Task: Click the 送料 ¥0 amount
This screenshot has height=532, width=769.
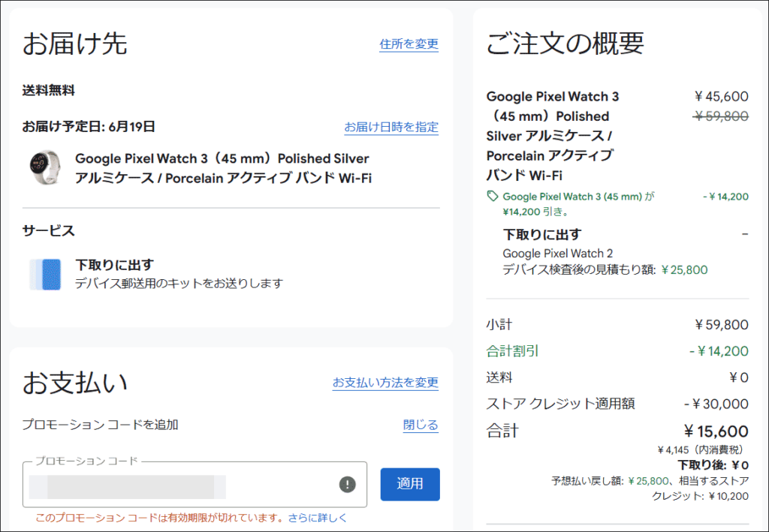Action: pos(739,377)
